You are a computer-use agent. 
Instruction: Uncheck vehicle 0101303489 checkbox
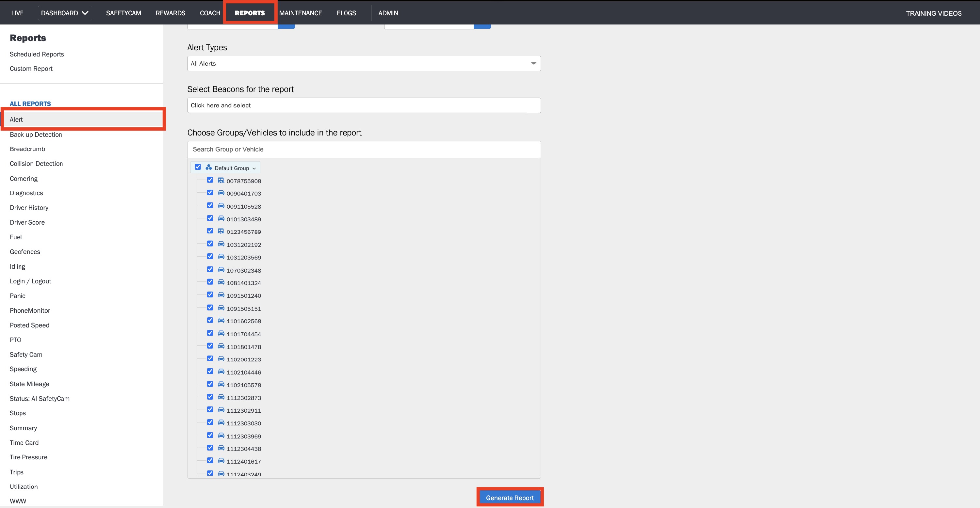click(210, 218)
